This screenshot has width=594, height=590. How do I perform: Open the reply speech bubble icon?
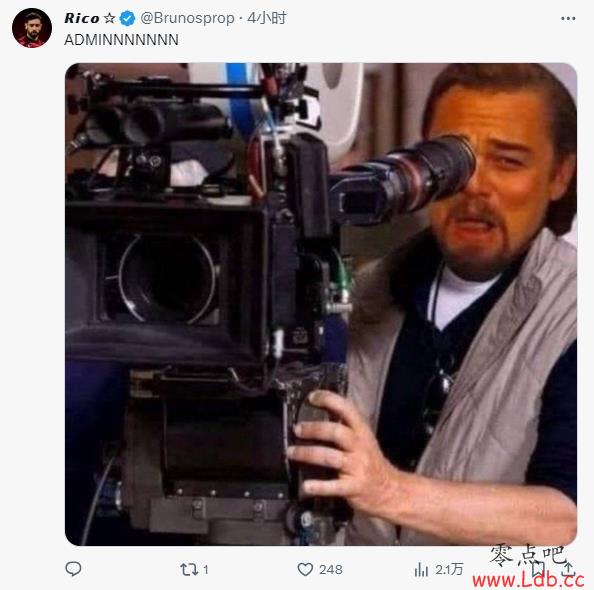pos(73,569)
